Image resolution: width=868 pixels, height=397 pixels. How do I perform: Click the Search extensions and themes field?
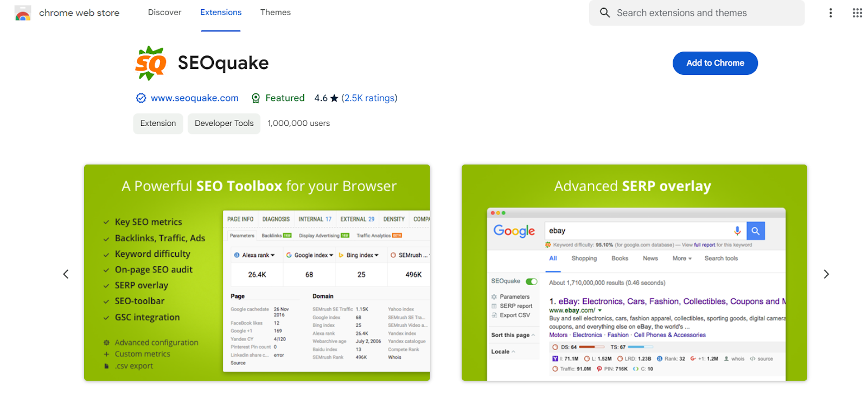coord(697,13)
